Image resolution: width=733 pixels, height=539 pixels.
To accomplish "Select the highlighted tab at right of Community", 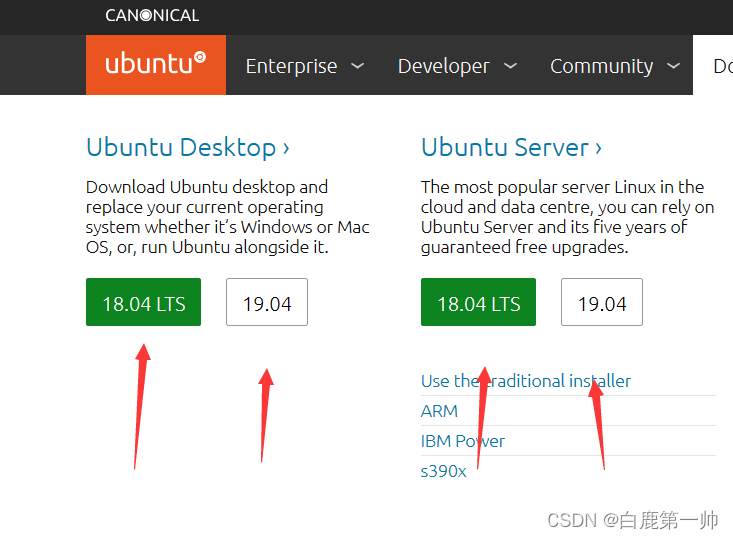I will 713,65.
